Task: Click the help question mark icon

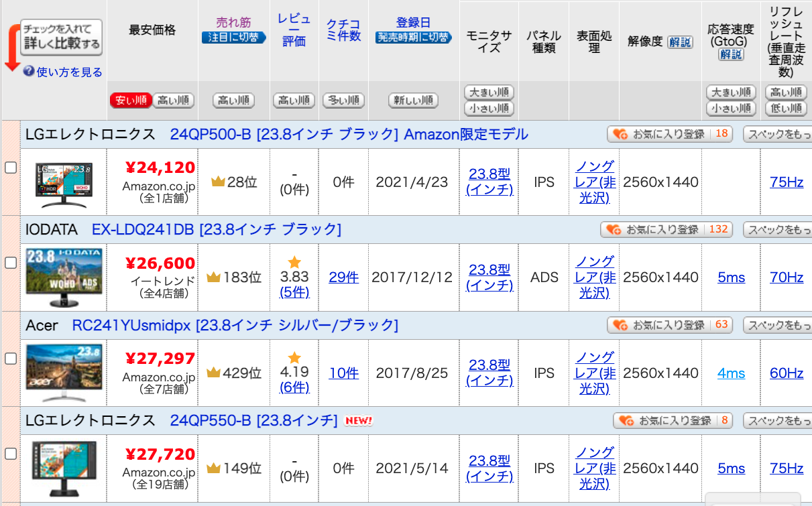Action: pos(29,71)
